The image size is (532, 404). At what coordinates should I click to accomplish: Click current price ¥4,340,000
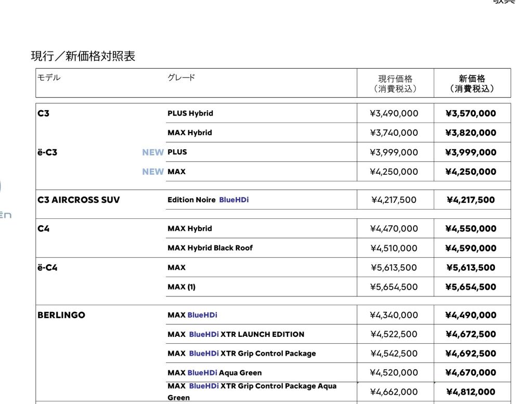[x=394, y=315]
